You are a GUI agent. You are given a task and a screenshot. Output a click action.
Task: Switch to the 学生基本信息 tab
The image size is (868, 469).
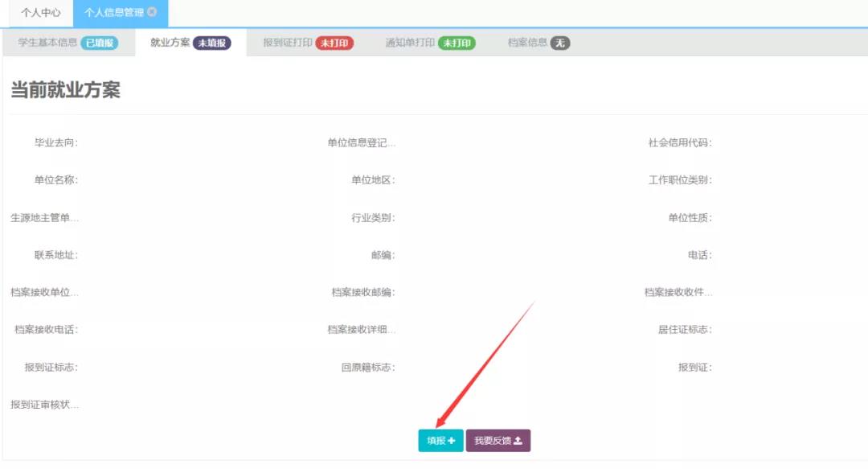coord(50,43)
